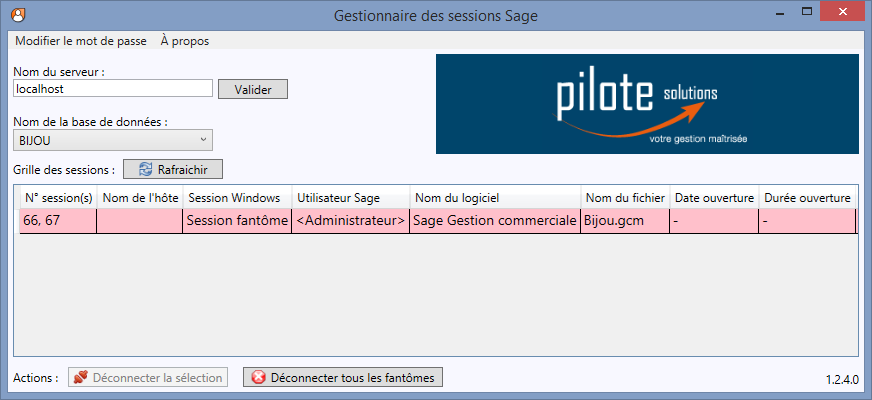The width and height of the screenshot is (872, 400).
Task: Click the Sage app icon in title bar
Action: [18, 15]
